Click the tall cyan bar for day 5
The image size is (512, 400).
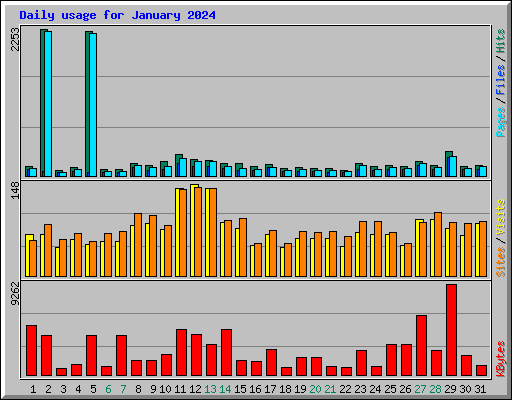[93, 105]
